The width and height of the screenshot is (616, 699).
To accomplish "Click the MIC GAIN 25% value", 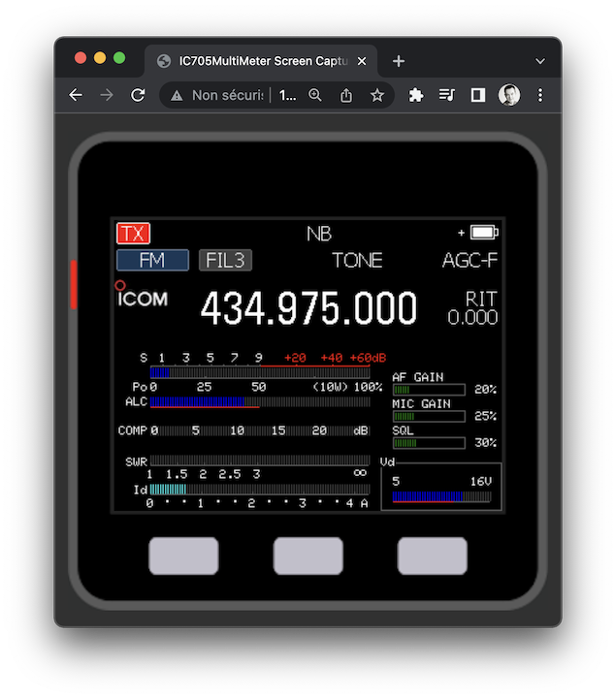I will (x=485, y=416).
